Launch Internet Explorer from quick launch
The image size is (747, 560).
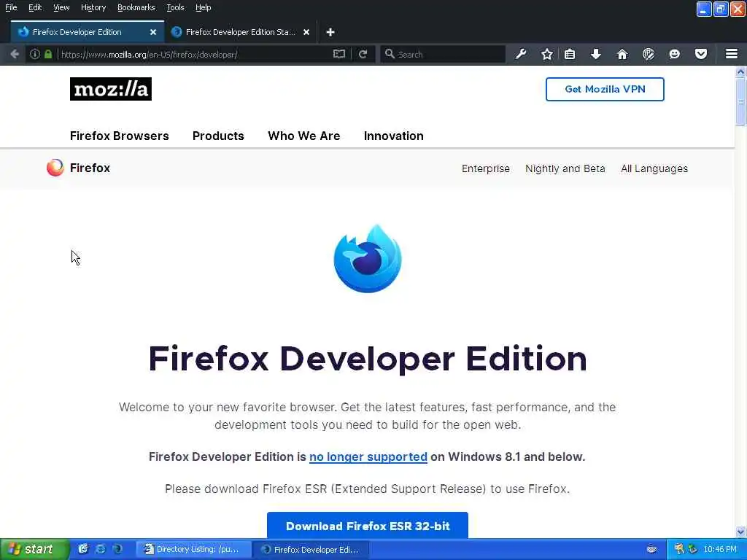click(x=101, y=549)
